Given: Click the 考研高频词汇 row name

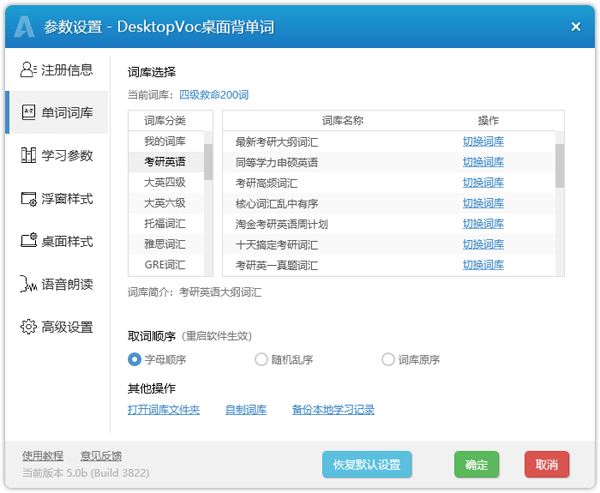Looking at the screenshot, I should pos(266,183).
